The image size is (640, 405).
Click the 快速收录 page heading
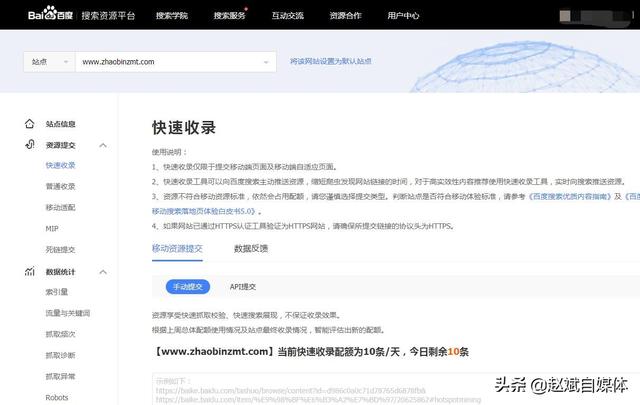(184, 127)
